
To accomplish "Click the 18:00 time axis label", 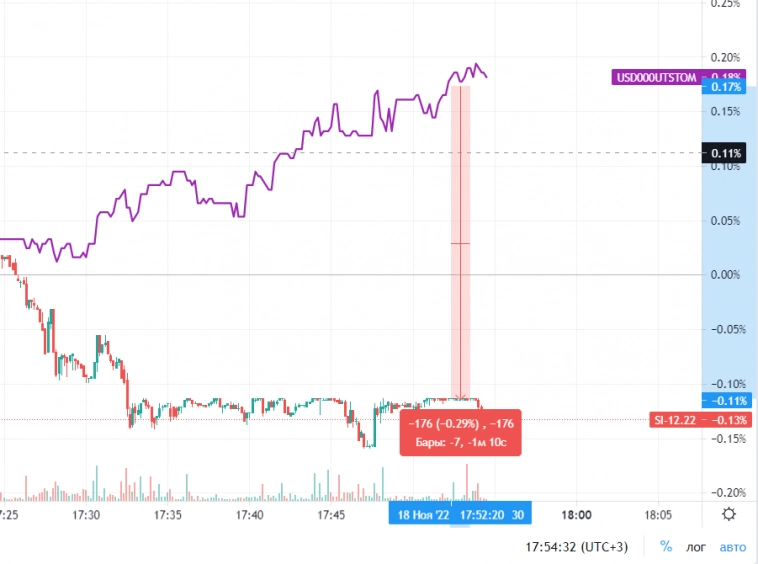I will pyautogui.click(x=576, y=514).
